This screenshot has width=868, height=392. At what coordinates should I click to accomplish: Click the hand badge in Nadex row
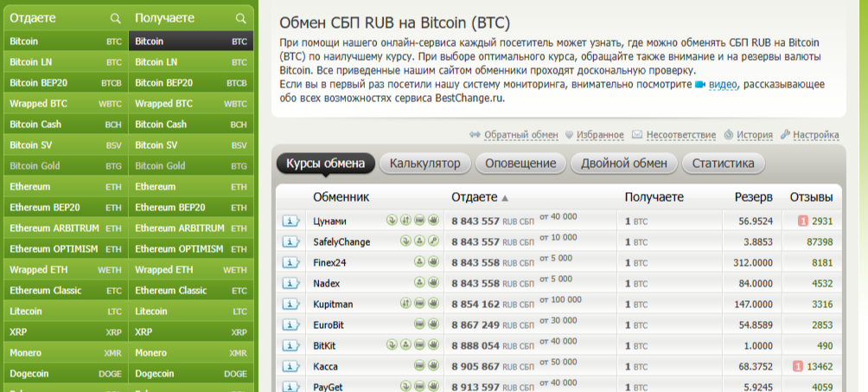coord(433,283)
